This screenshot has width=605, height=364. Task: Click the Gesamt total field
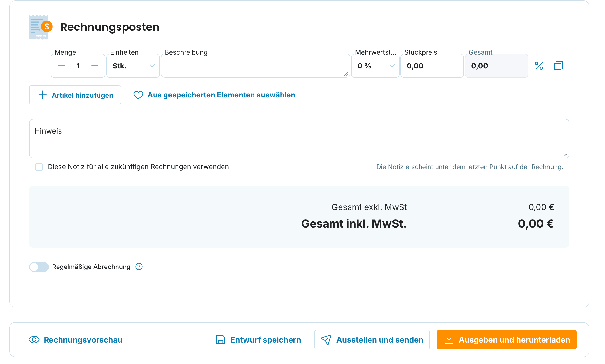497,66
